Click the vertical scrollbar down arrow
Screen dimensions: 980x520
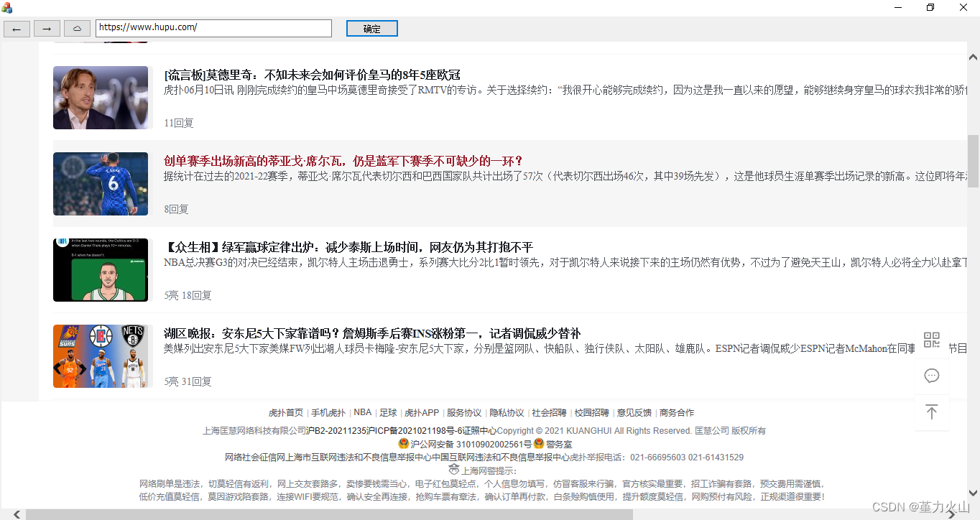(973, 493)
